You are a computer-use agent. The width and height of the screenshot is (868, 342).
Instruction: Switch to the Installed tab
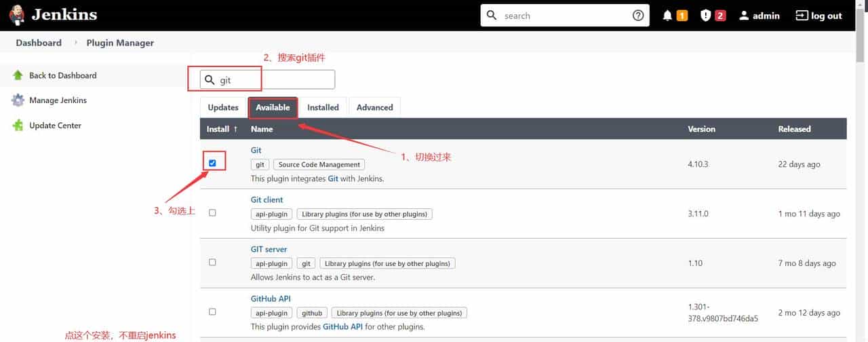(x=323, y=107)
